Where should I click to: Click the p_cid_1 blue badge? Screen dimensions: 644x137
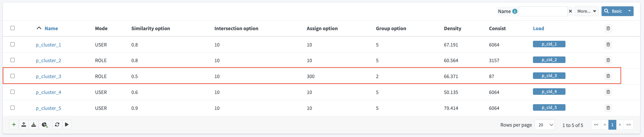click(x=549, y=44)
